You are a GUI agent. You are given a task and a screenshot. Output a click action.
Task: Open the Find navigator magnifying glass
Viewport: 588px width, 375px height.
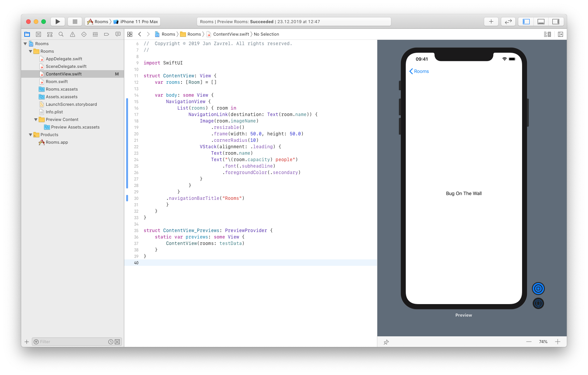pyautogui.click(x=61, y=34)
